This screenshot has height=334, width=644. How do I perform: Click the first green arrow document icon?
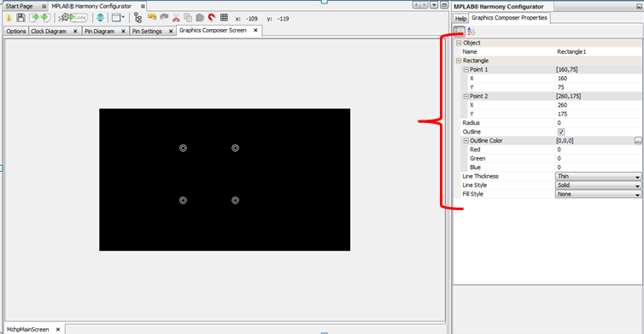click(34, 18)
